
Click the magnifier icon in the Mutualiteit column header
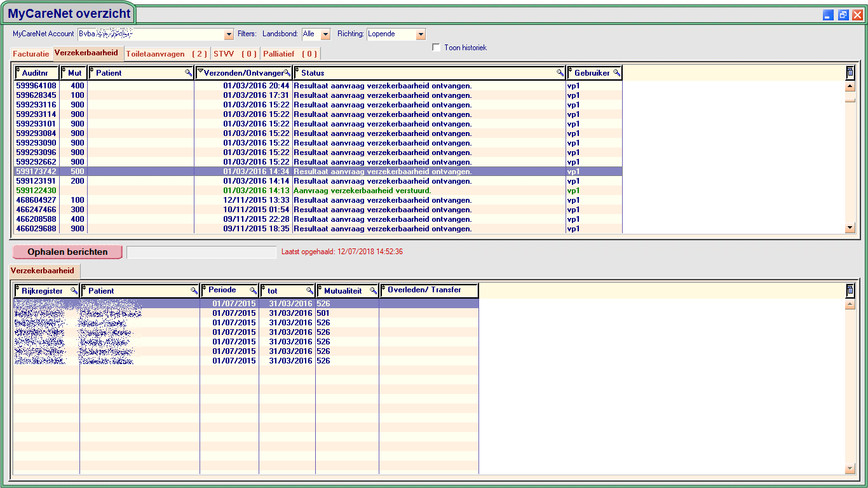[x=373, y=290]
